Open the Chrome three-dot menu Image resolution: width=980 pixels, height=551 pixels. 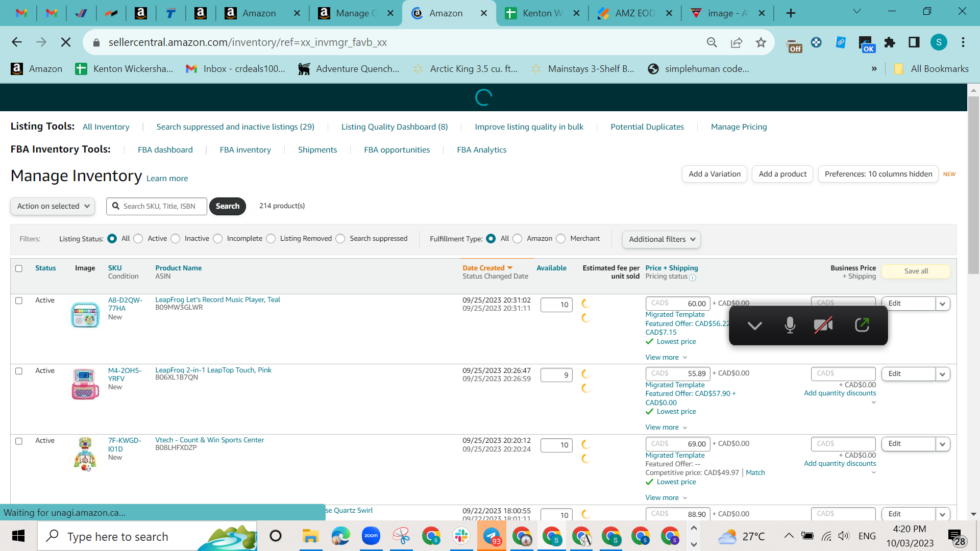tap(963, 42)
